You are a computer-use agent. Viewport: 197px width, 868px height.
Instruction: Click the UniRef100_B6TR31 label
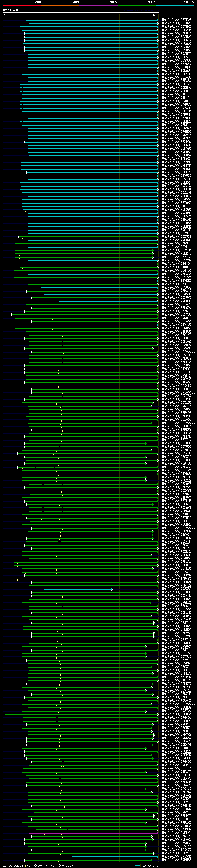click(x=176, y=399)
